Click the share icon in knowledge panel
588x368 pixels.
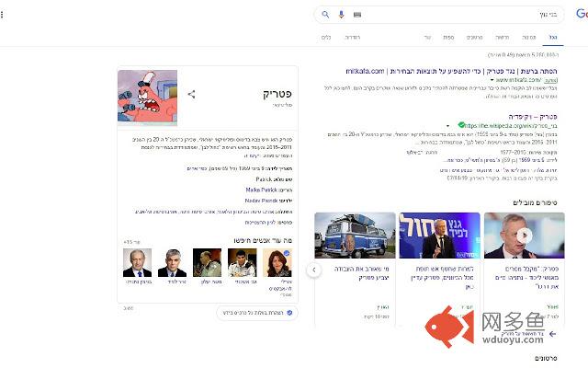[191, 94]
